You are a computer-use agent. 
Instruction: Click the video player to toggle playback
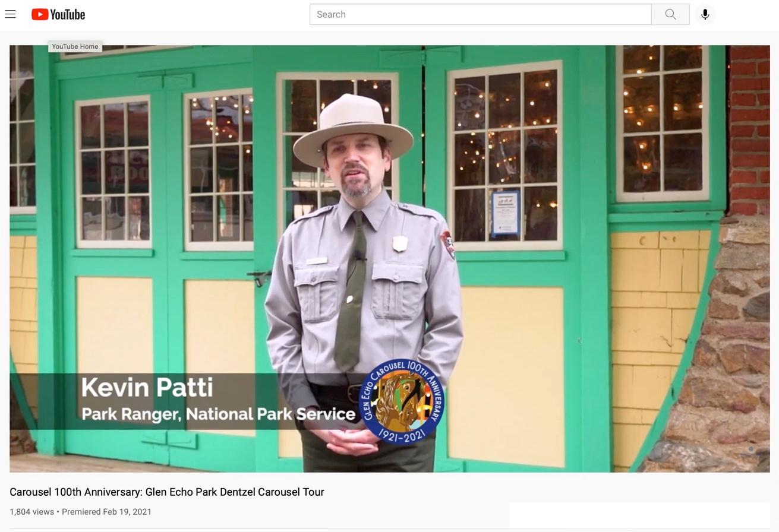tap(390, 259)
